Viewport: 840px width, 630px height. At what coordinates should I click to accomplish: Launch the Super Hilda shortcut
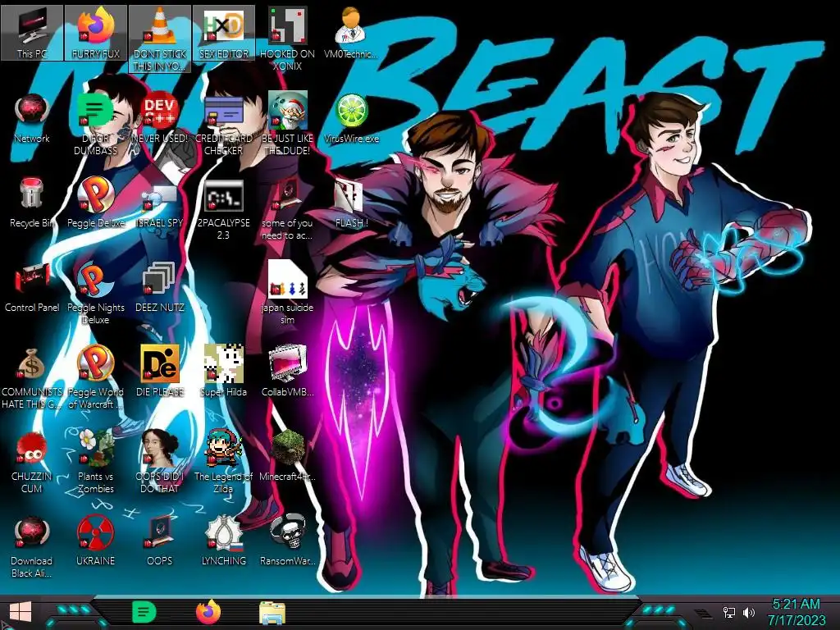pos(223,371)
